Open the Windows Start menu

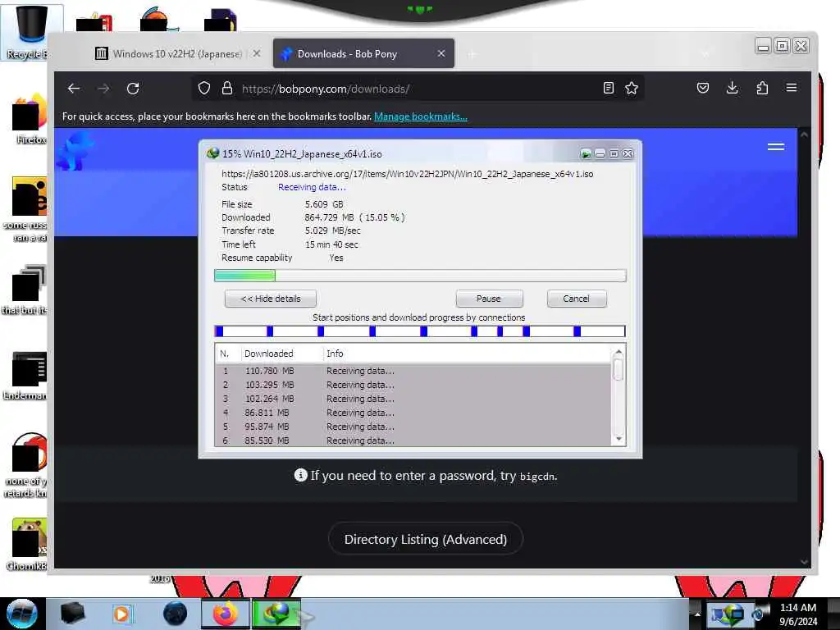pyautogui.click(x=22, y=614)
